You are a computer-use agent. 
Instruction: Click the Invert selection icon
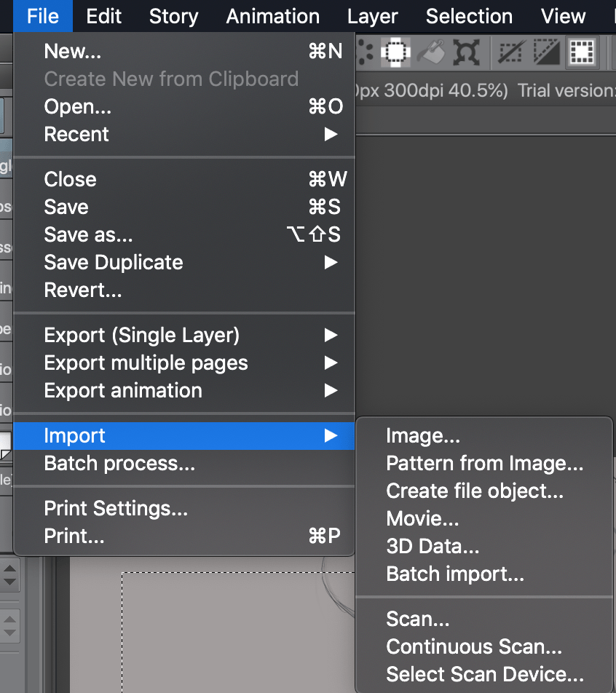pyautogui.click(x=545, y=52)
